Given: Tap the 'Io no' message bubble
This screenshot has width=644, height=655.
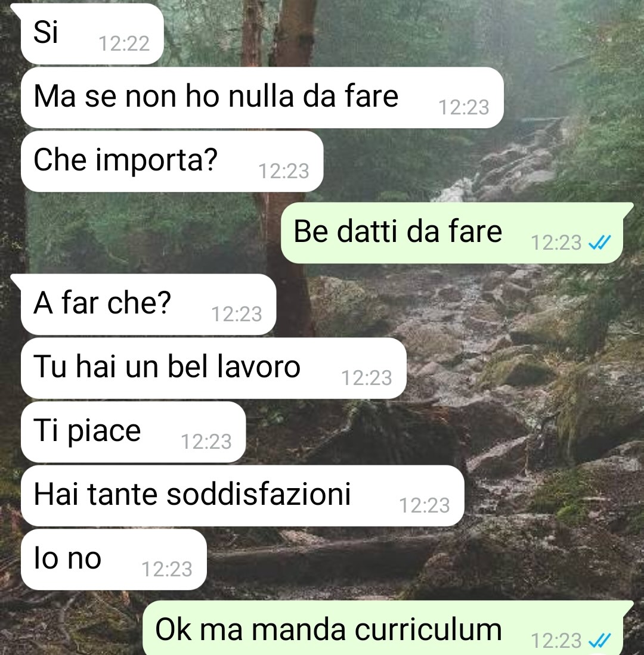Looking at the screenshot, I should pyautogui.click(x=114, y=559).
